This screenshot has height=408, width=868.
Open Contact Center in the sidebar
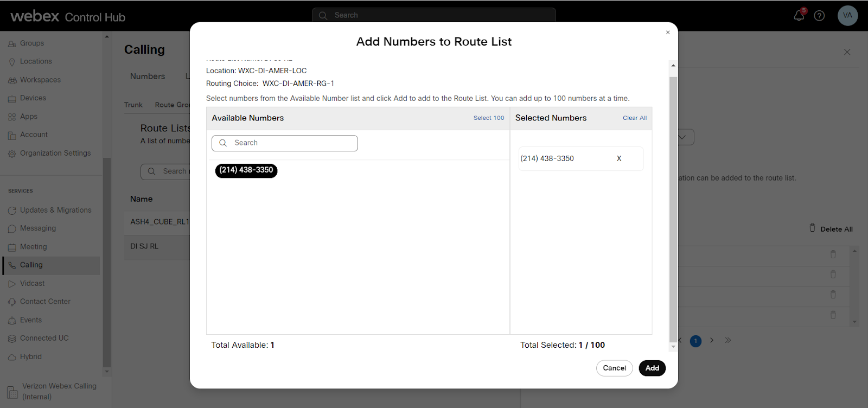[x=45, y=302]
